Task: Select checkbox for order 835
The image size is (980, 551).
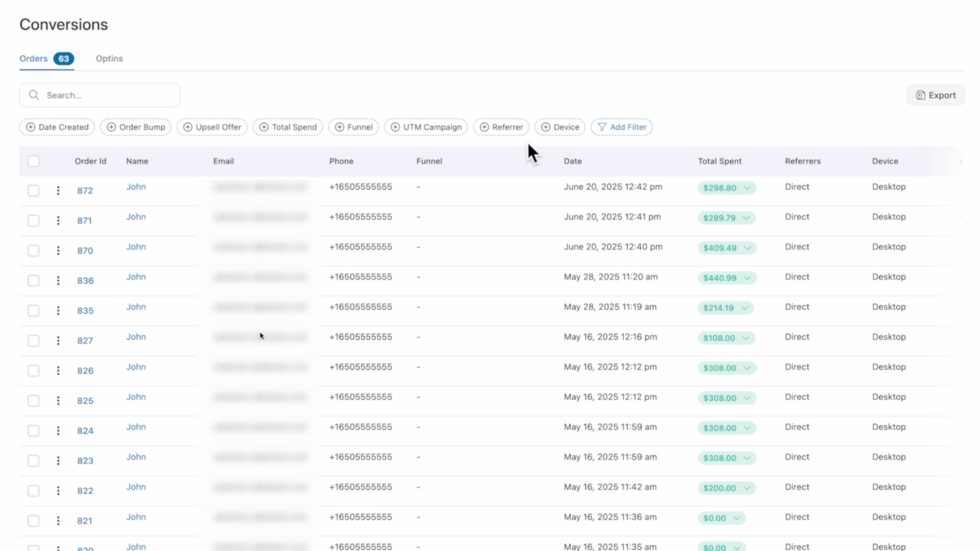Action: [33, 311]
